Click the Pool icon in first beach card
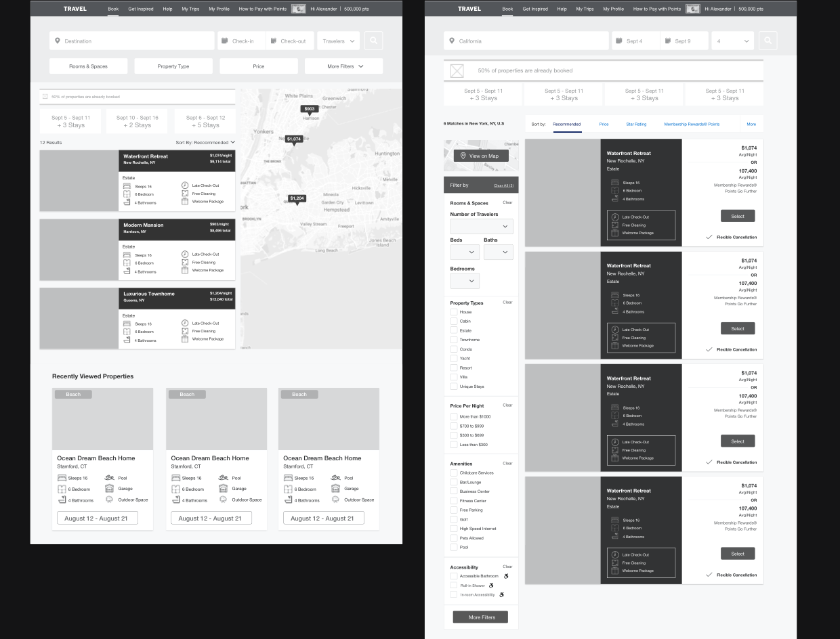This screenshot has width=840, height=639. coord(109,478)
